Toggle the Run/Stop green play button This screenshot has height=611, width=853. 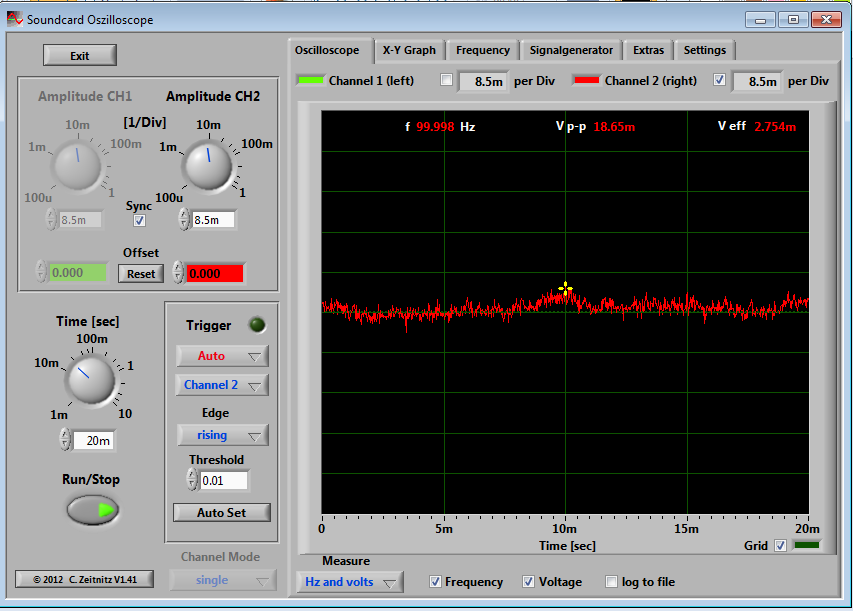click(92, 510)
